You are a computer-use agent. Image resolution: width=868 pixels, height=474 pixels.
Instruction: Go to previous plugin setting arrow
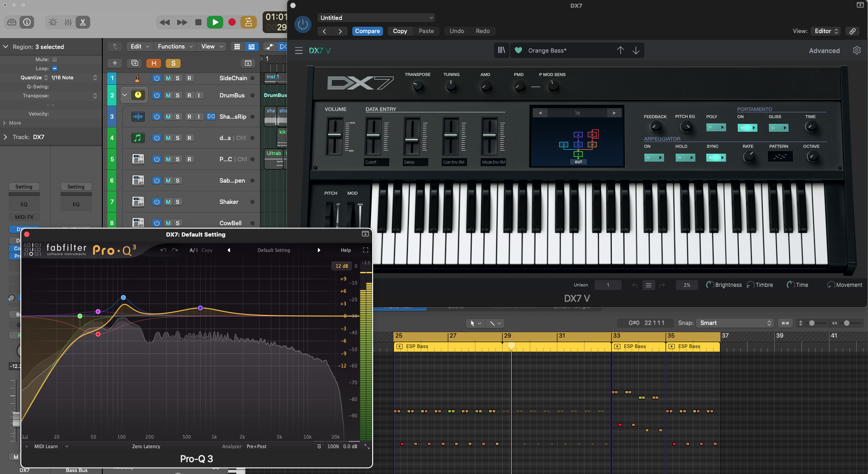click(x=324, y=31)
